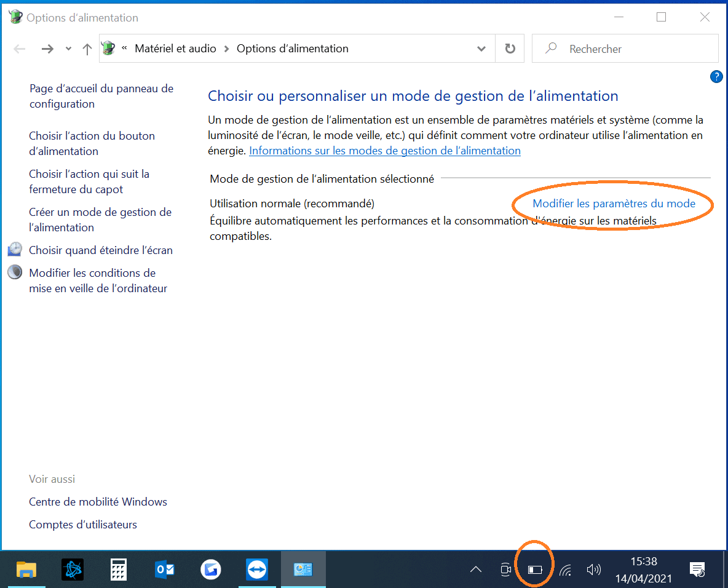Refresh the Options d'alimentation page

point(510,49)
